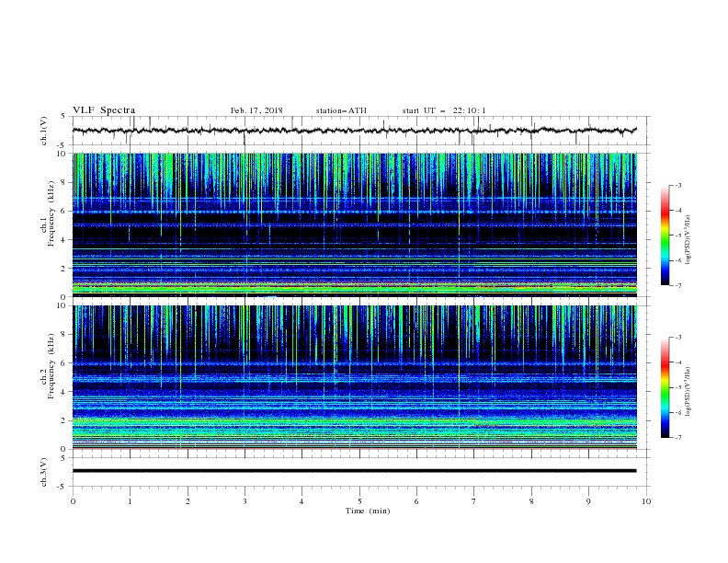
Task: Click the '8' kHz tick on ch.1 spectrogram
Action: tap(63, 182)
